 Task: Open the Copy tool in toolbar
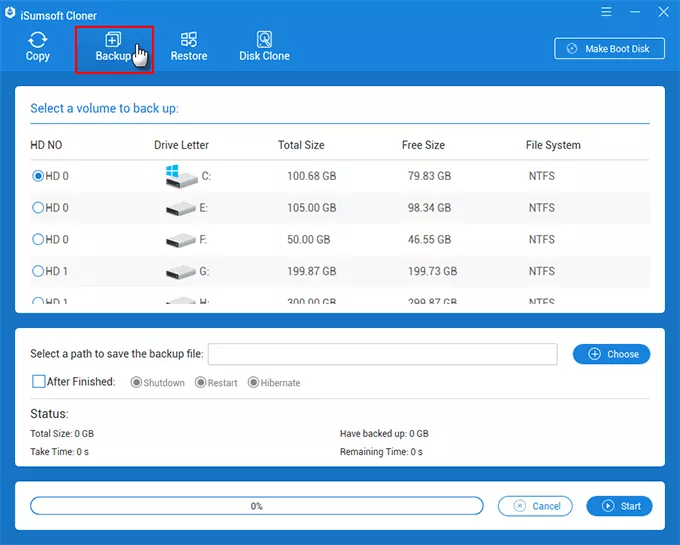tap(37, 47)
